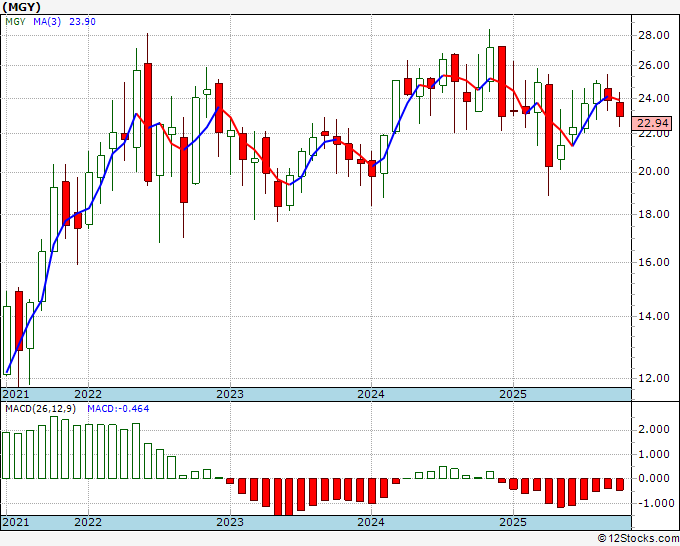
Task: Click the 22.94 current price tag
Action: [x=652, y=124]
